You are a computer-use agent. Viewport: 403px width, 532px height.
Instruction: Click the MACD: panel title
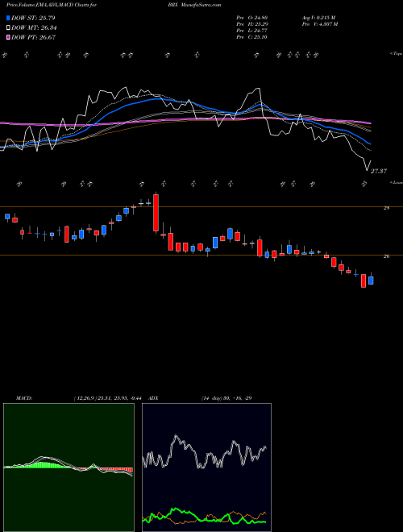[24, 397]
